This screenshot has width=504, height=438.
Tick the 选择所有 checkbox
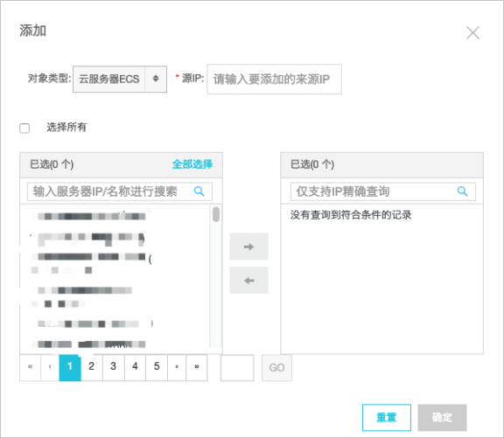(24, 128)
